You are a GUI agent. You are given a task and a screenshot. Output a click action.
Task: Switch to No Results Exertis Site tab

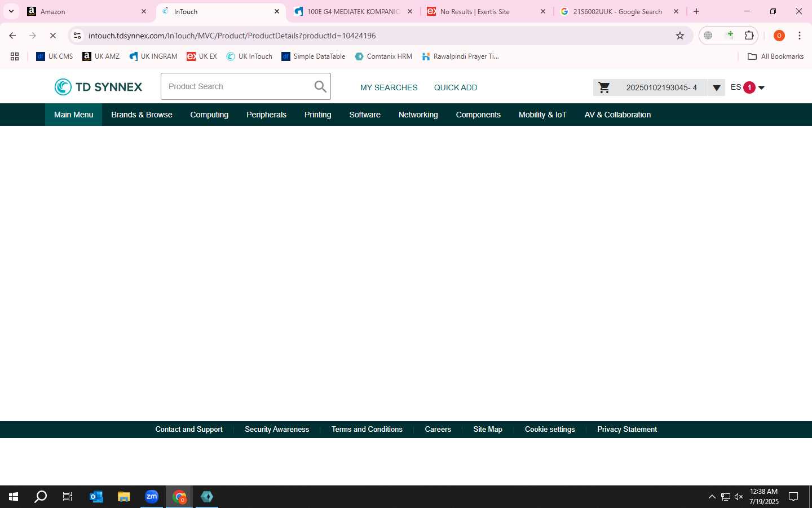[x=485, y=11]
